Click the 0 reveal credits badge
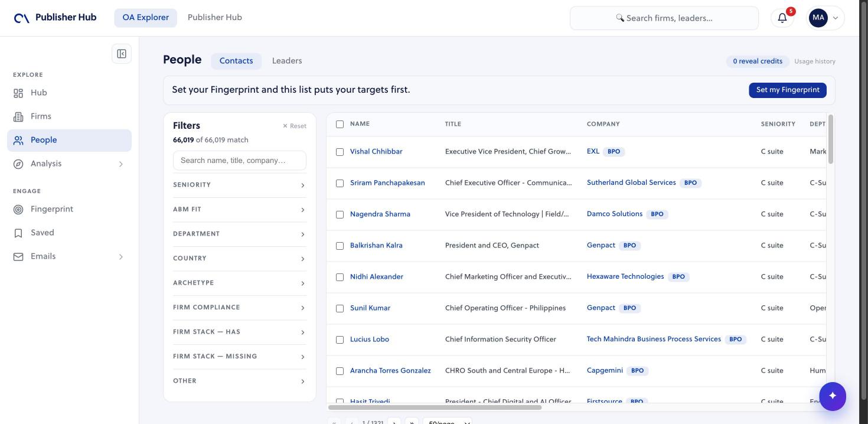The height and width of the screenshot is (424, 868). pos(758,61)
